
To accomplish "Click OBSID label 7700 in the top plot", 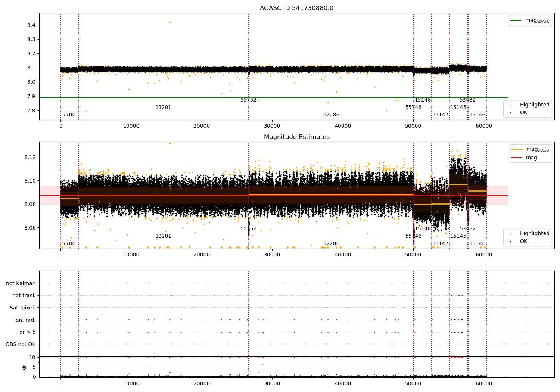I will pyautogui.click(x=69, y=115).
